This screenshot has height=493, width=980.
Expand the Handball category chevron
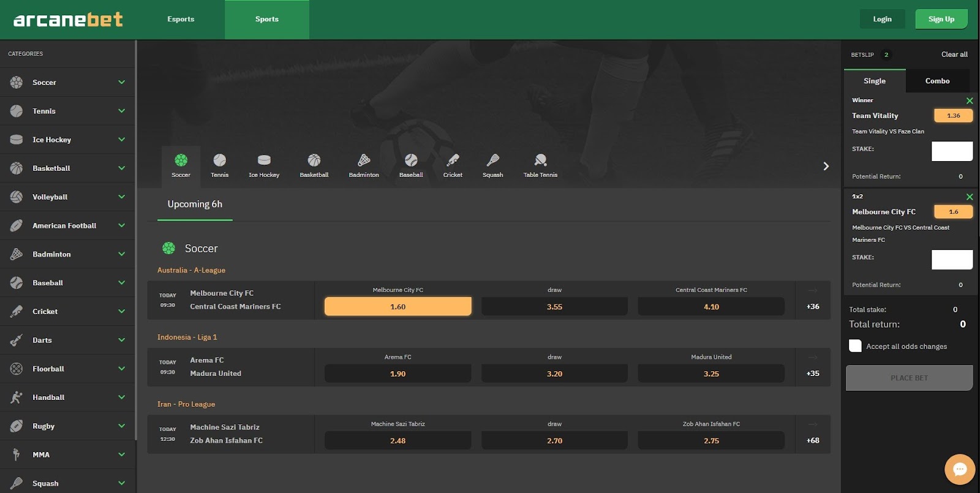(x=121, y=397)
